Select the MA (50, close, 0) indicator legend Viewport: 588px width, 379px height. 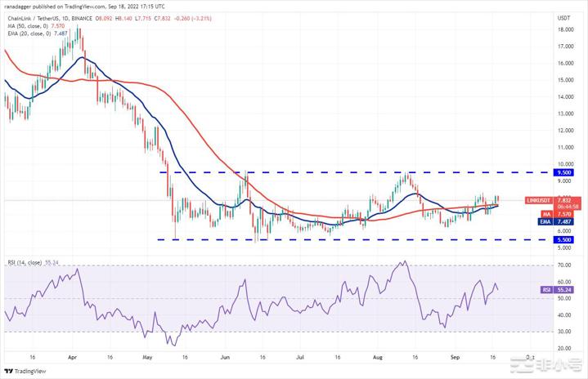[33, 25]
